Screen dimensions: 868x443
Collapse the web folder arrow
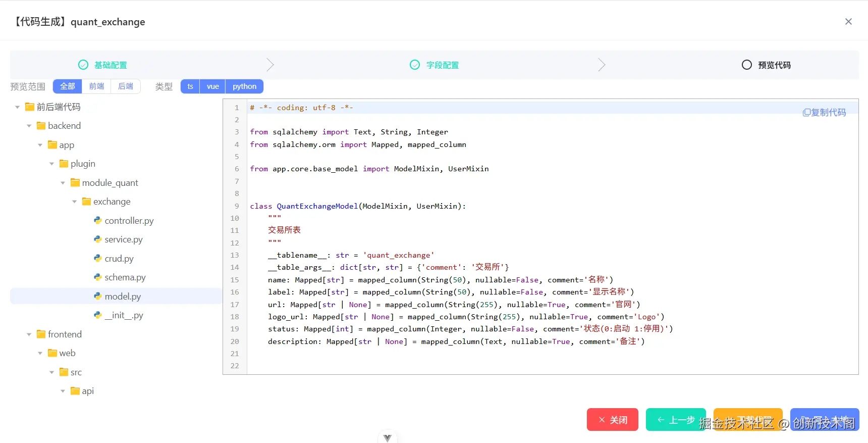40,353
